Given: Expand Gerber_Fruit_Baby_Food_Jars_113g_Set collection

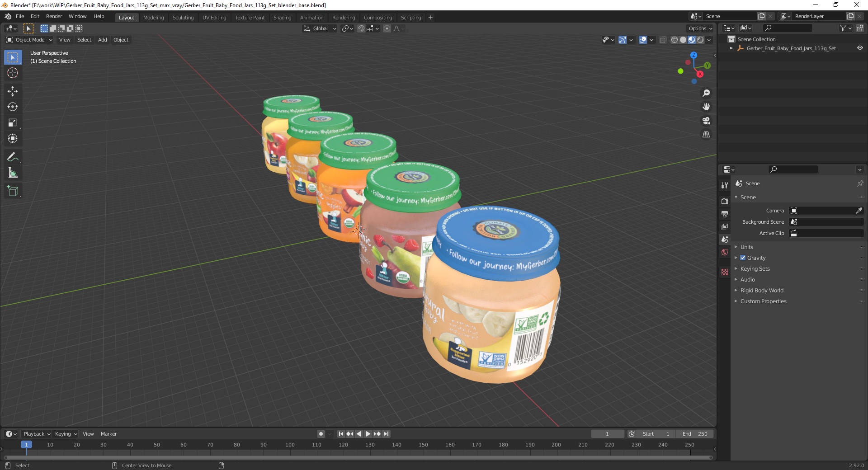Looking at the screenshot, I should coord(731,48).
